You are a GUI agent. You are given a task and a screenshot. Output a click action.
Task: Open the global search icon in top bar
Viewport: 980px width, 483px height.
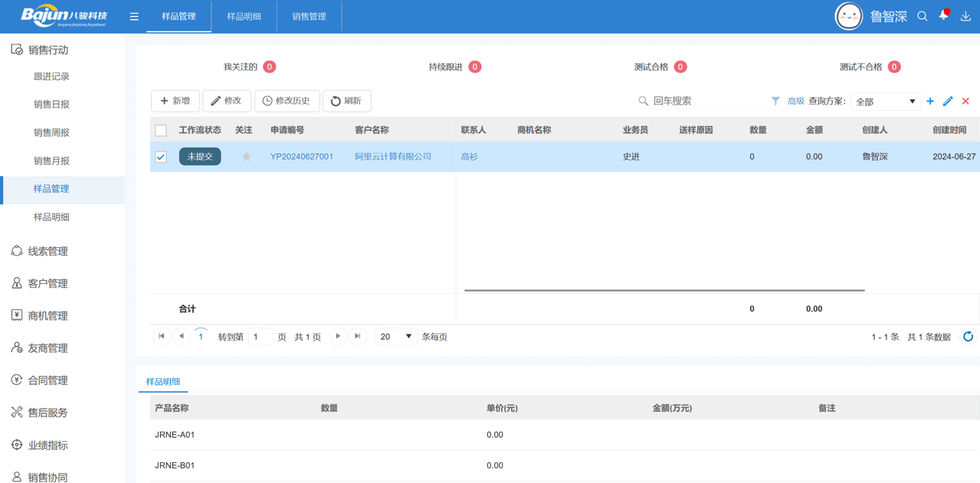pos(922,15)
